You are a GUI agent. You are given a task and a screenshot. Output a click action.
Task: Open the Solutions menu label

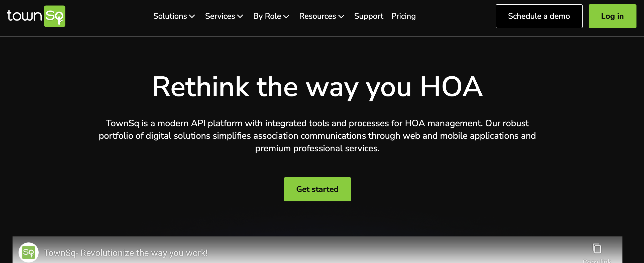(x=170, y=16)
